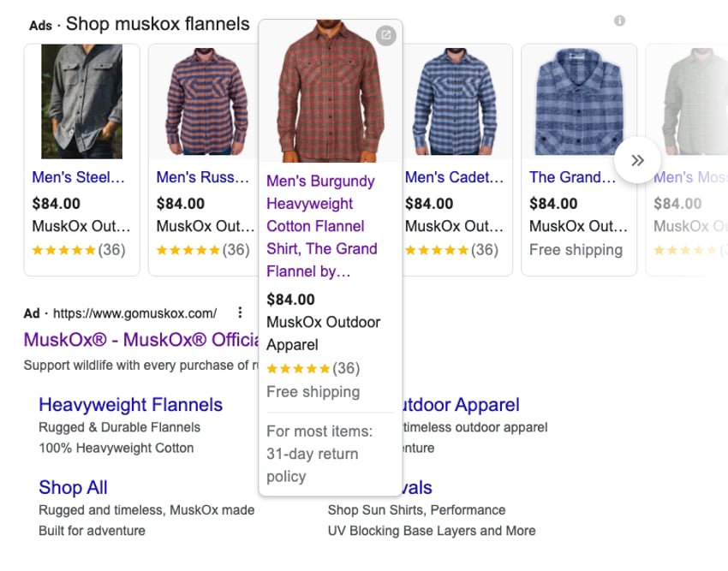Open the Outdoor Apparel sitelink
728x571 pixels.
[x=461, y=404]
